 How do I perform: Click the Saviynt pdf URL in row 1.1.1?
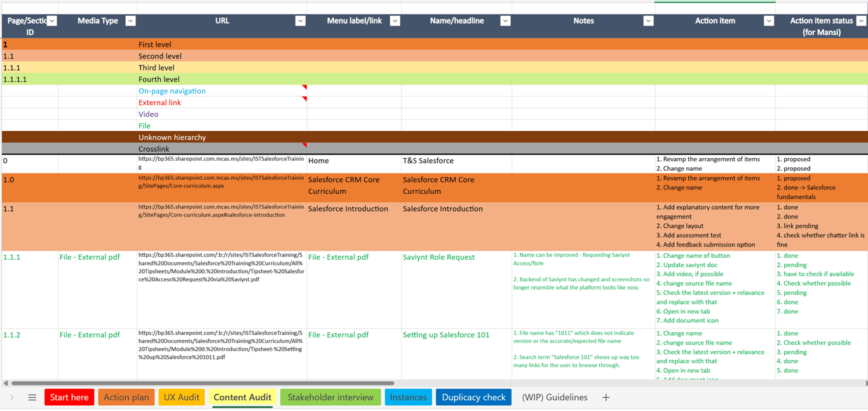pyautogui.click(x=222, y=267)
